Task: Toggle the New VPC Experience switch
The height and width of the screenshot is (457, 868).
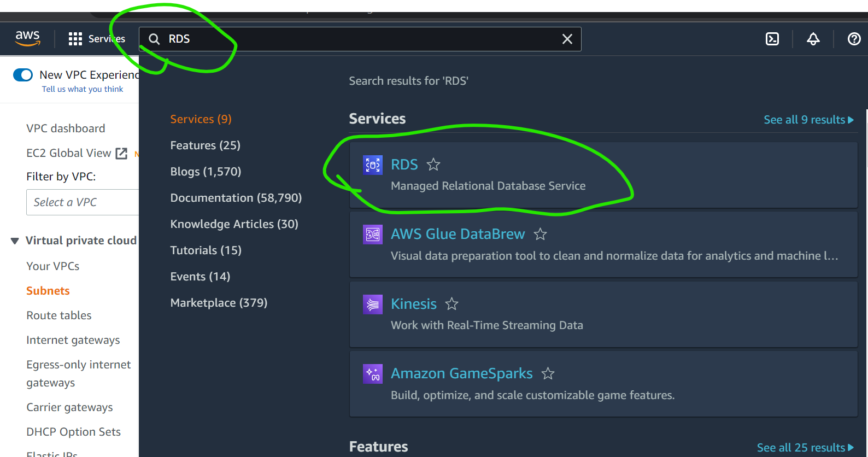Action: [23, 75]
